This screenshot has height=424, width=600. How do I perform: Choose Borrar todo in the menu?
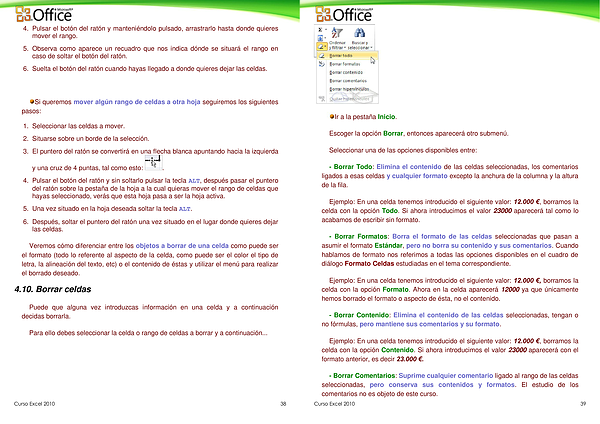(x=348, y=55)
